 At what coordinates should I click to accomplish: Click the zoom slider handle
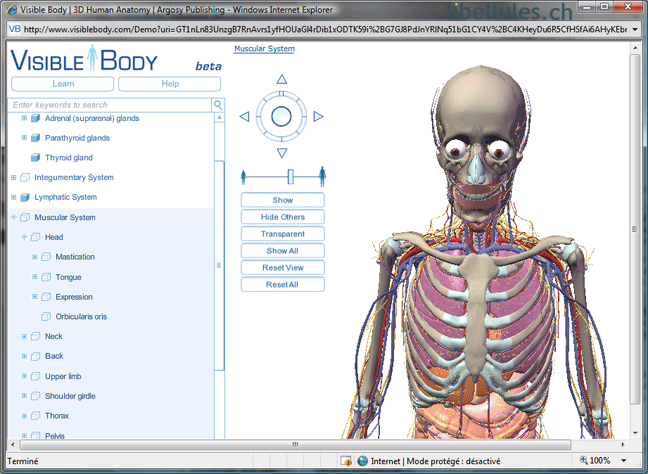291,176
